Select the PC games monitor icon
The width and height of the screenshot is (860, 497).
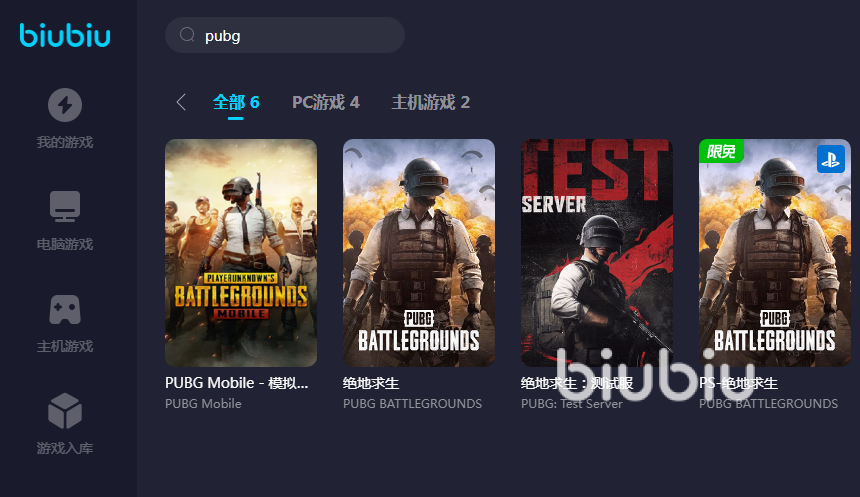tap(65, 206)
